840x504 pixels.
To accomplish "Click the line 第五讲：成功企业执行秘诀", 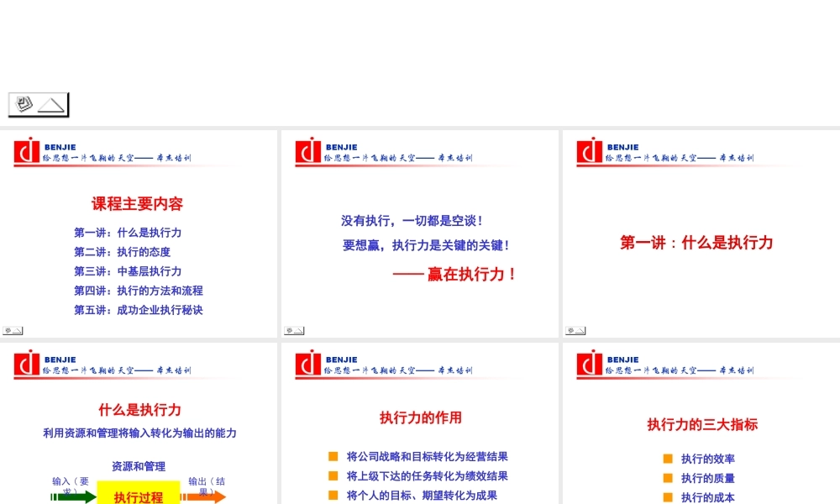I will tap(139, 310).
